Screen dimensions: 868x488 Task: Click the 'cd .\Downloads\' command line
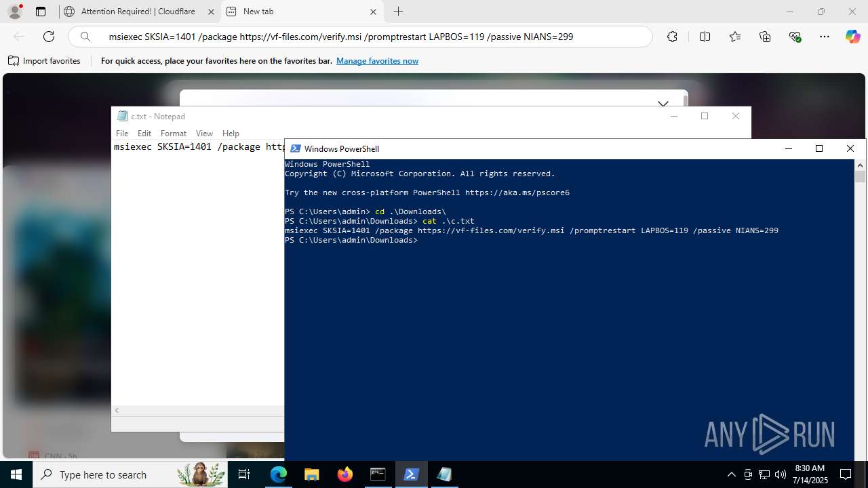coord(366,211)
